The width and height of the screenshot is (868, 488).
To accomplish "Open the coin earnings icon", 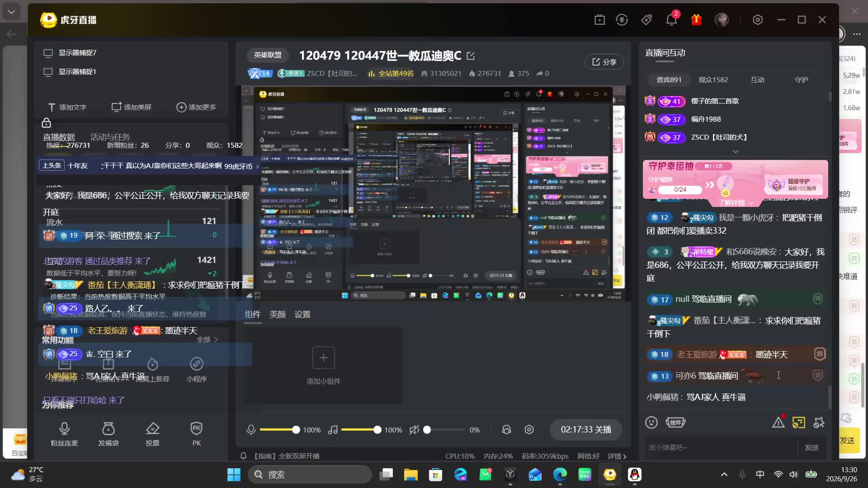I will tap(622, 19).
